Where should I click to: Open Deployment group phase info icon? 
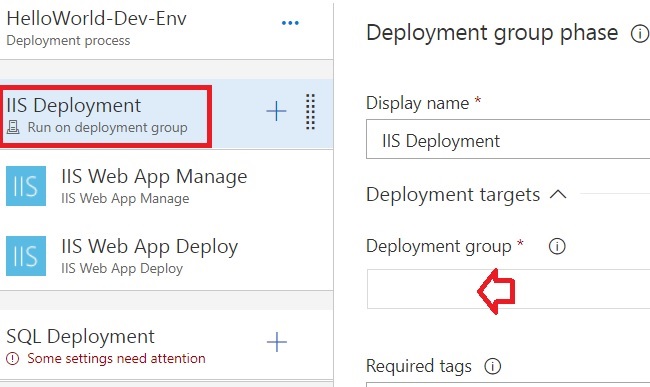coord(640,34)
